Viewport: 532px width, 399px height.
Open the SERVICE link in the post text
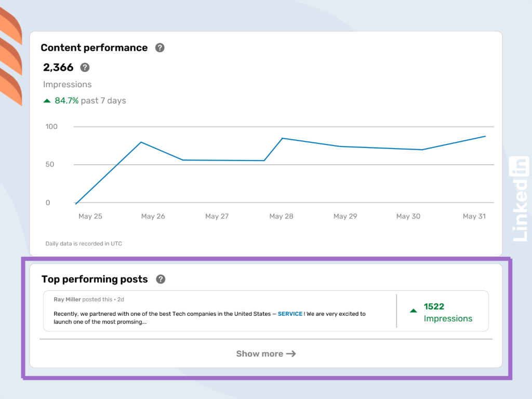coord(290,314)
